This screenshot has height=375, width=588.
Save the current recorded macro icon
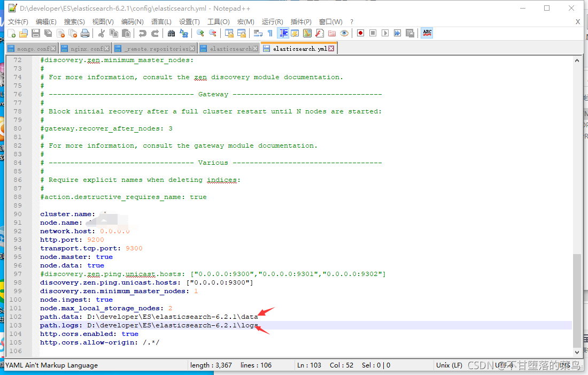410,33
